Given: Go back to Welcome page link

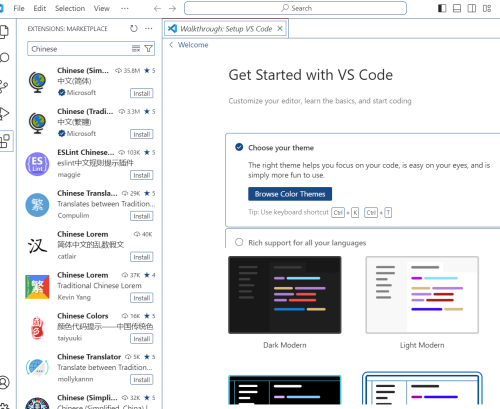Looking at the screenshot, I should (193, 45).
